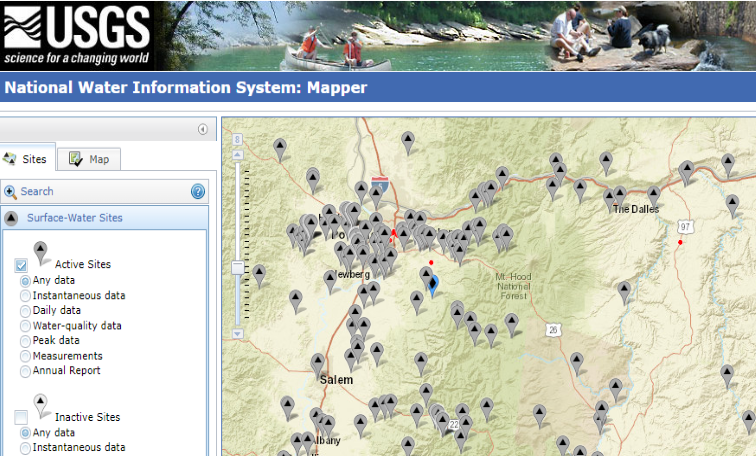Screen dimensions: 756x456
Task: Select Active Sites Any data radio
Action: tap(25, 281)
